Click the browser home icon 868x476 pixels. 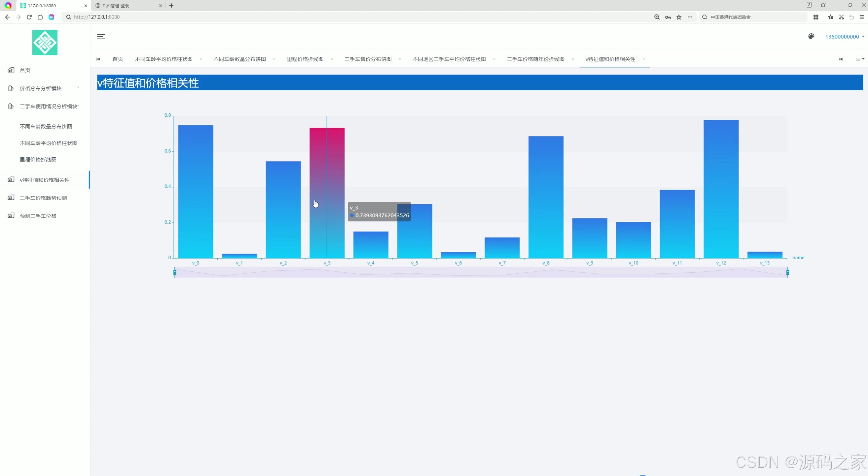40,17
